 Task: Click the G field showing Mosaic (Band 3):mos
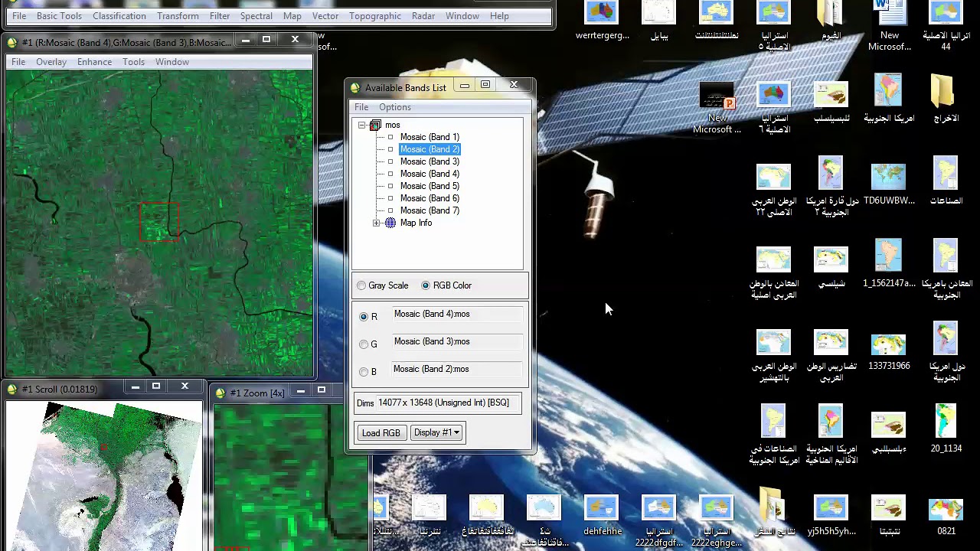[457, 341]
